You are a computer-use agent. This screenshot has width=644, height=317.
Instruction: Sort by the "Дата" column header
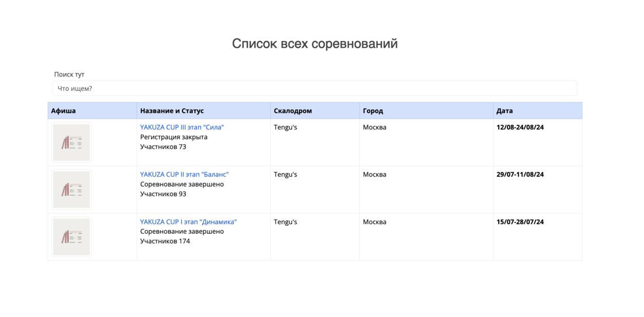click(x=504, y=111)
